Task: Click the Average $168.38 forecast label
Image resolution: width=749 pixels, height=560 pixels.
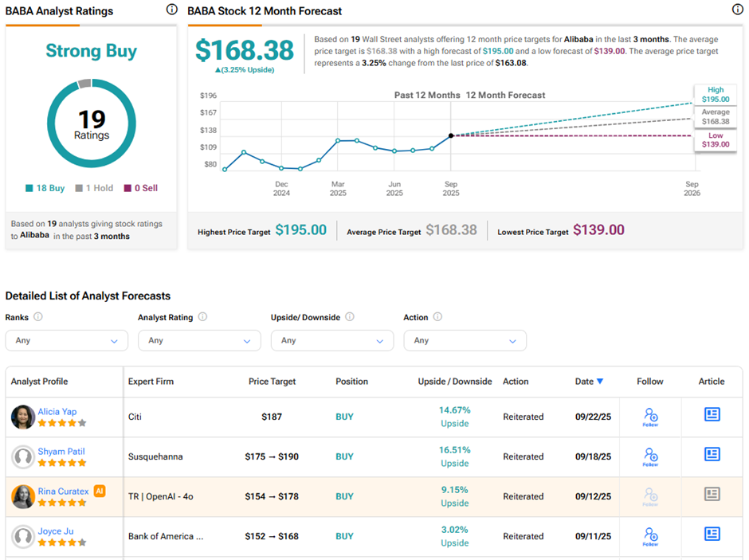Action: (715, 116)
